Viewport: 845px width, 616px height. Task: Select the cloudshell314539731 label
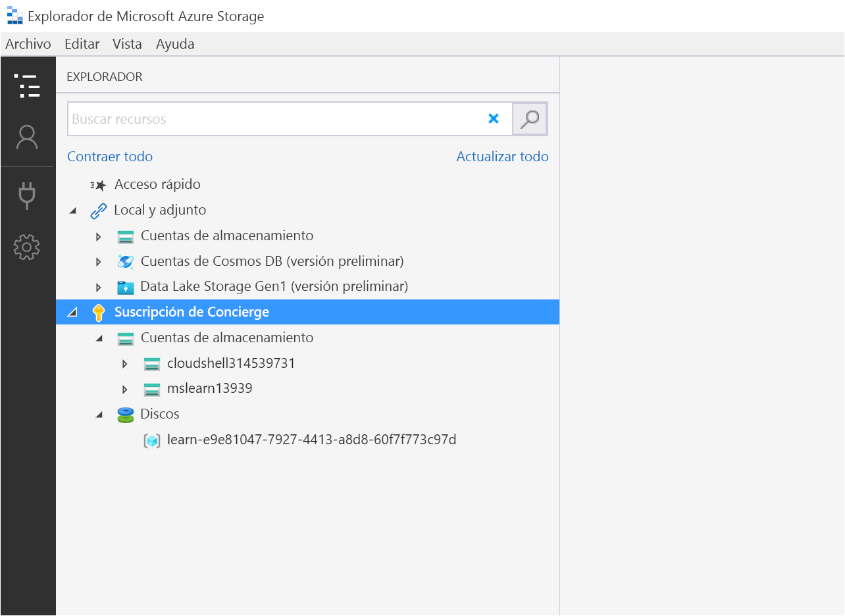[231, 363]
